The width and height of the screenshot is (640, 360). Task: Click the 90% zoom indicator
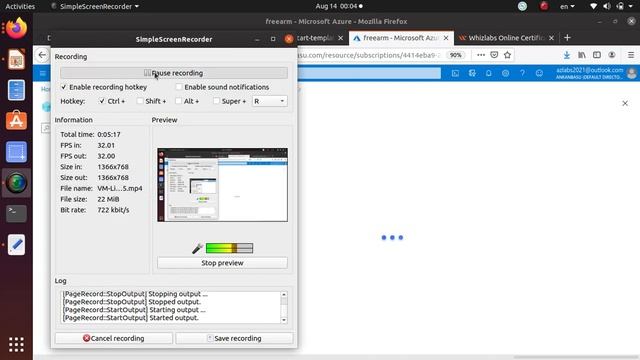pyautogui.click(x=456, y=55)
